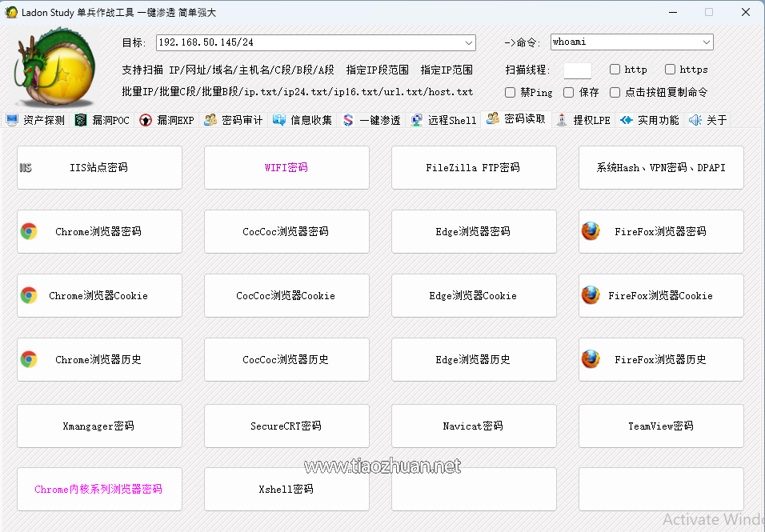Click the Edge浏览器Cookie button
Image resolution: width=765 pixels, height=532 pixels.
474,295
